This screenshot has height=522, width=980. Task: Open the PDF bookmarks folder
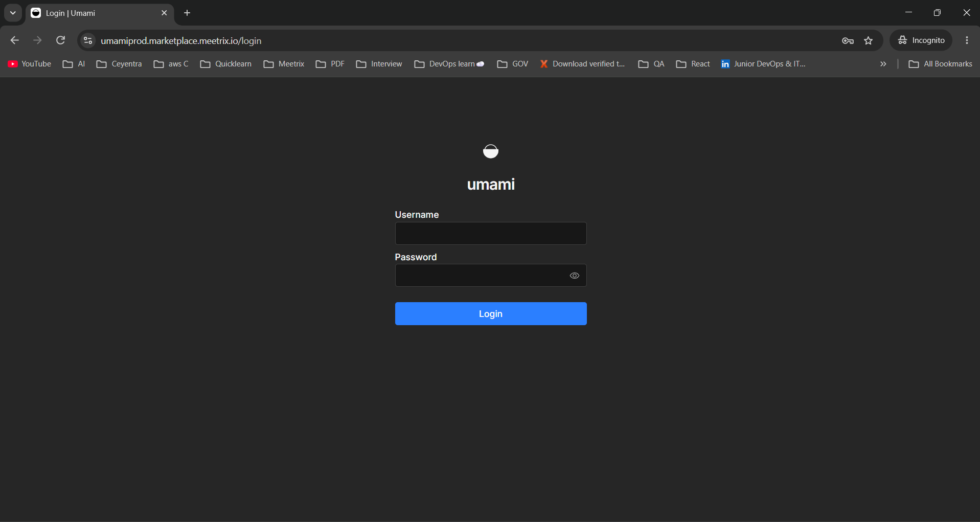(330, 64)
